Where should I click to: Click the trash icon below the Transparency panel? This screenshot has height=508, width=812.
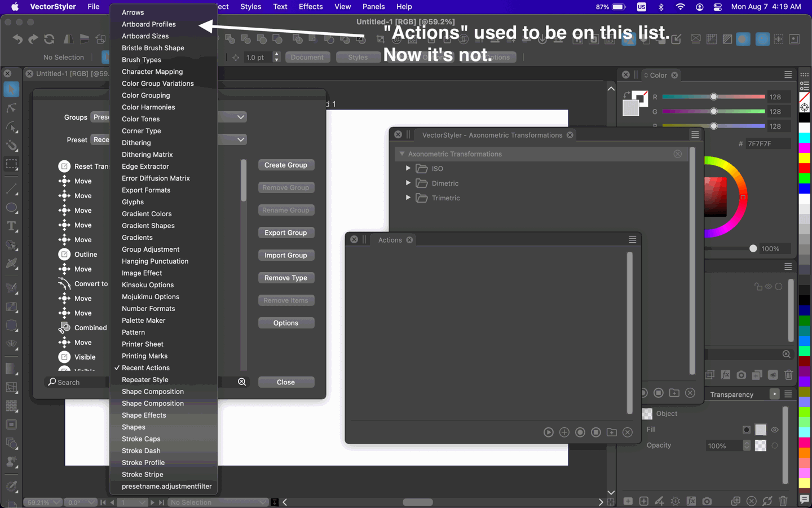click(783, 501)
